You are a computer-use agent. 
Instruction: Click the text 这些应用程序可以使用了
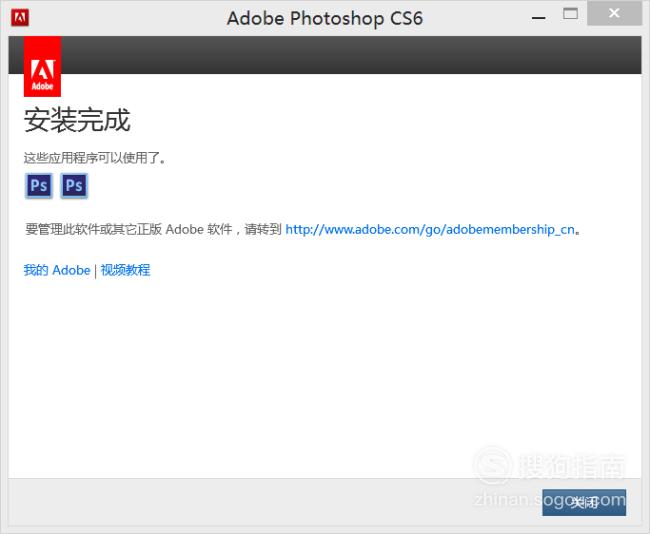click(x=94, y=158)
